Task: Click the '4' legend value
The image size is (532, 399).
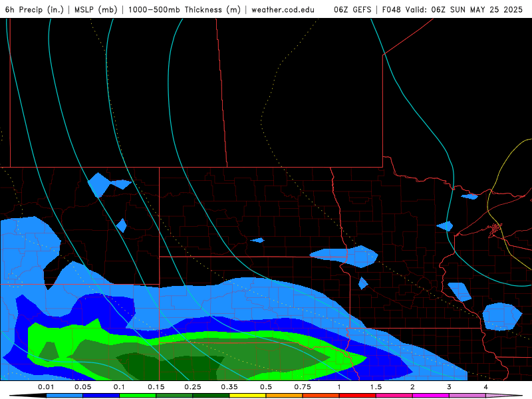Action: (486, 387)
